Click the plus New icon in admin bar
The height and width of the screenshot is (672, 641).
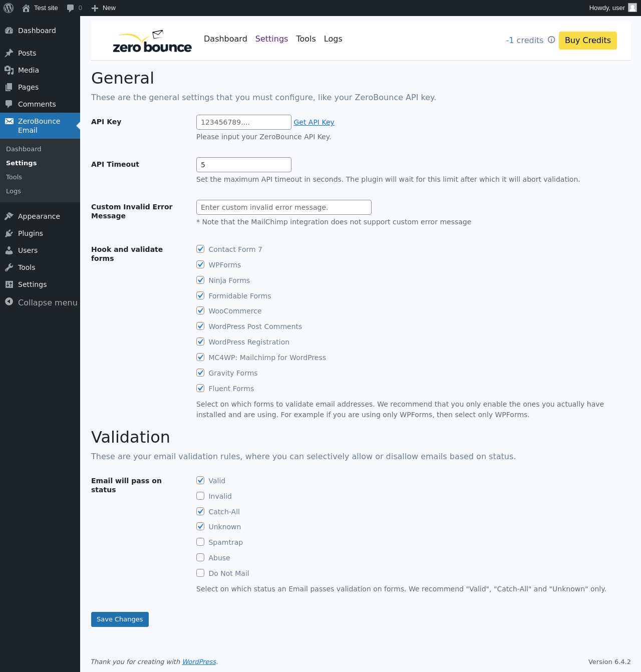pyautogui.click(x=95, y=8)
